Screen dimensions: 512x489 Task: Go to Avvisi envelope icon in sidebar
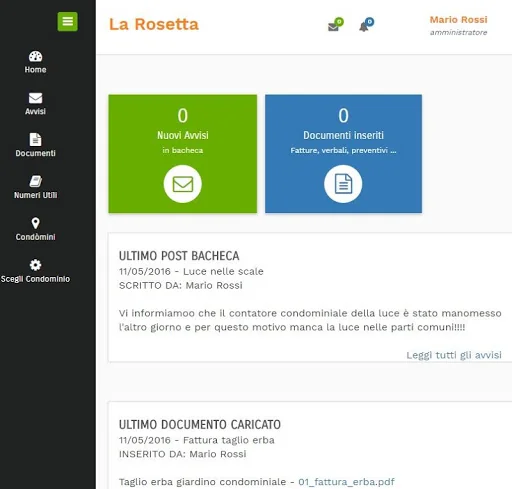35,98
